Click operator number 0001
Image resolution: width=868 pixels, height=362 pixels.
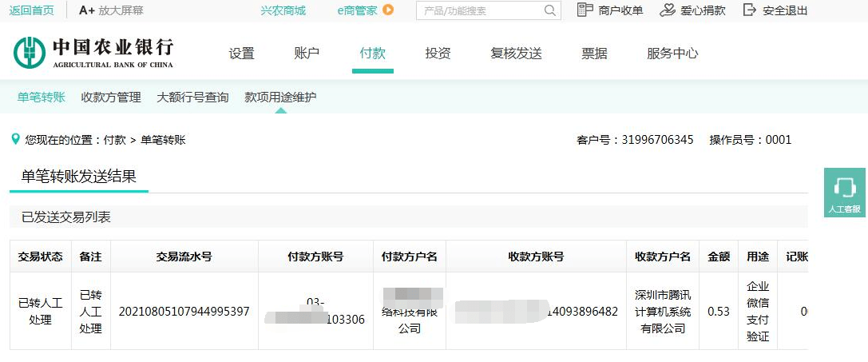point(779,140)
